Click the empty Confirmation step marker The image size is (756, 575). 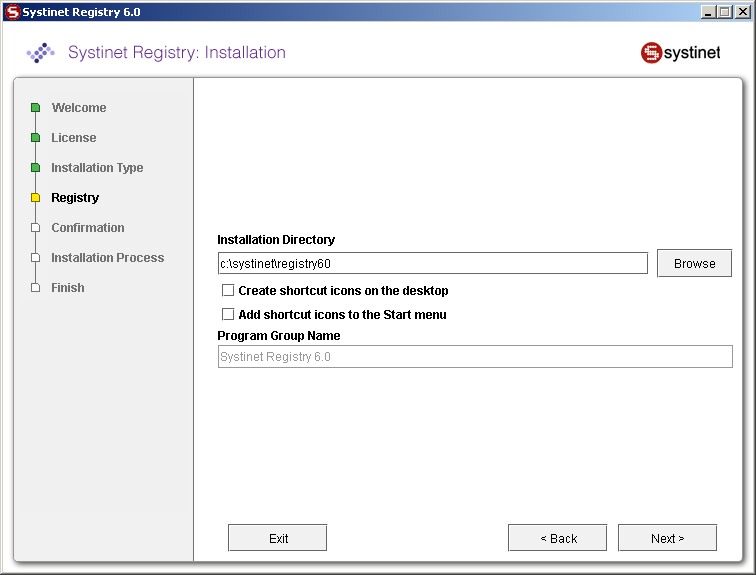click(x=35, y=227)
